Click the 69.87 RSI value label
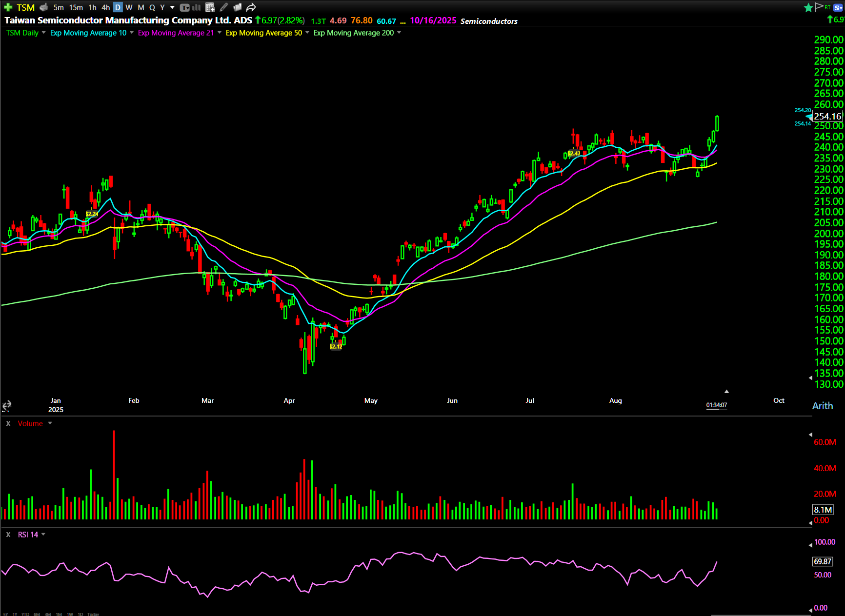 [x=823, y=561]
